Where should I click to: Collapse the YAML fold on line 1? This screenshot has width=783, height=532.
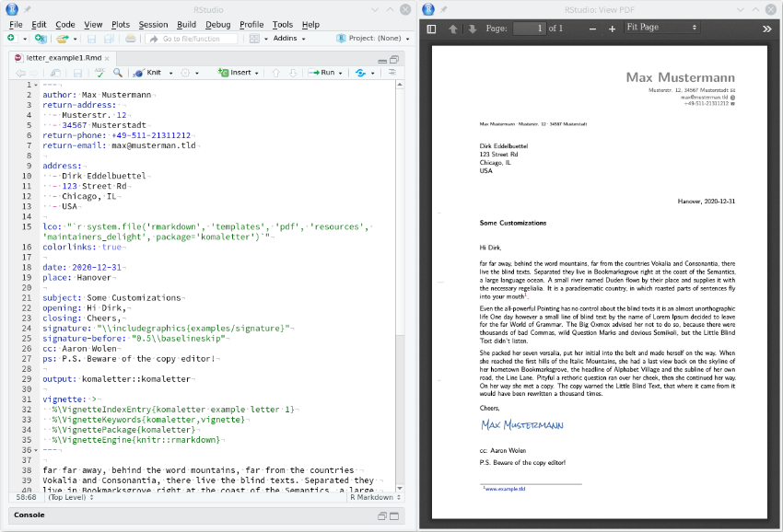click(35, 85)
